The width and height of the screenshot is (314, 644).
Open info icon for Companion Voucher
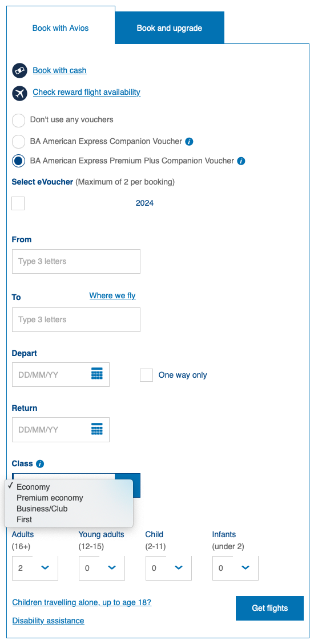(189, 142)
